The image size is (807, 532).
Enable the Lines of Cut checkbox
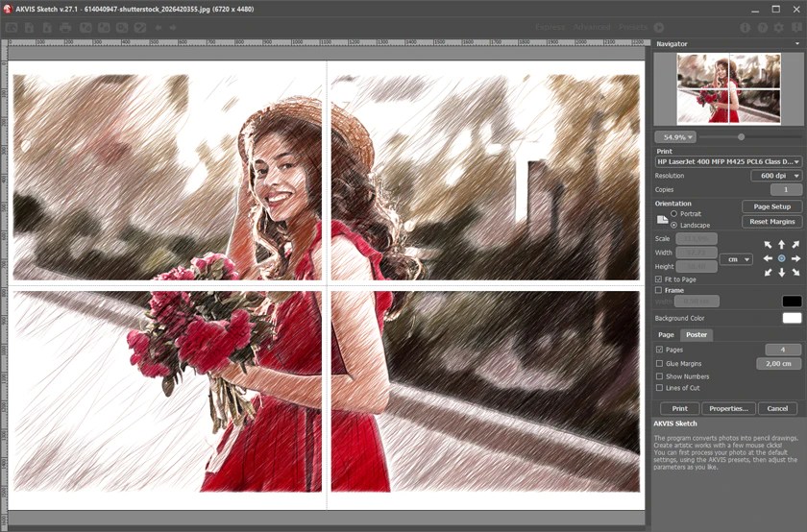[x=659, y=387]
